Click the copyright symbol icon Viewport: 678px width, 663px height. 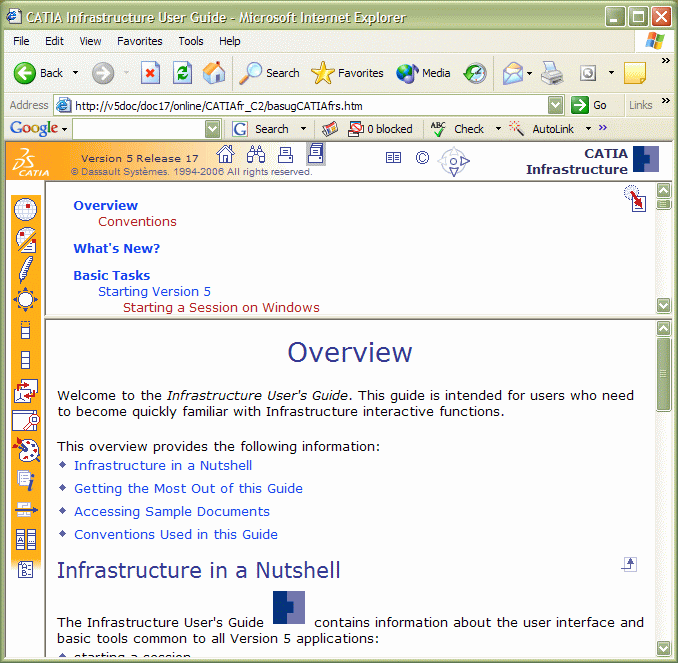(422, 157)
